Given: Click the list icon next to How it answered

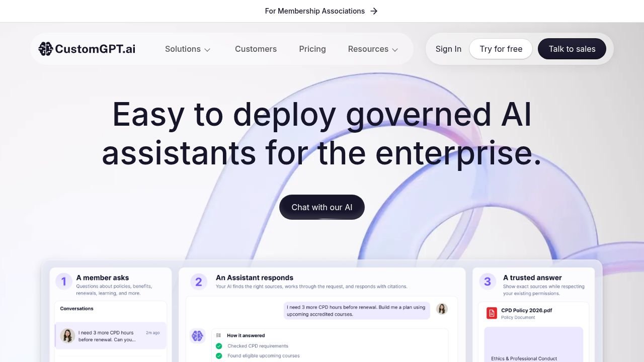Looking at the screenshot, I should coord(219,335).
